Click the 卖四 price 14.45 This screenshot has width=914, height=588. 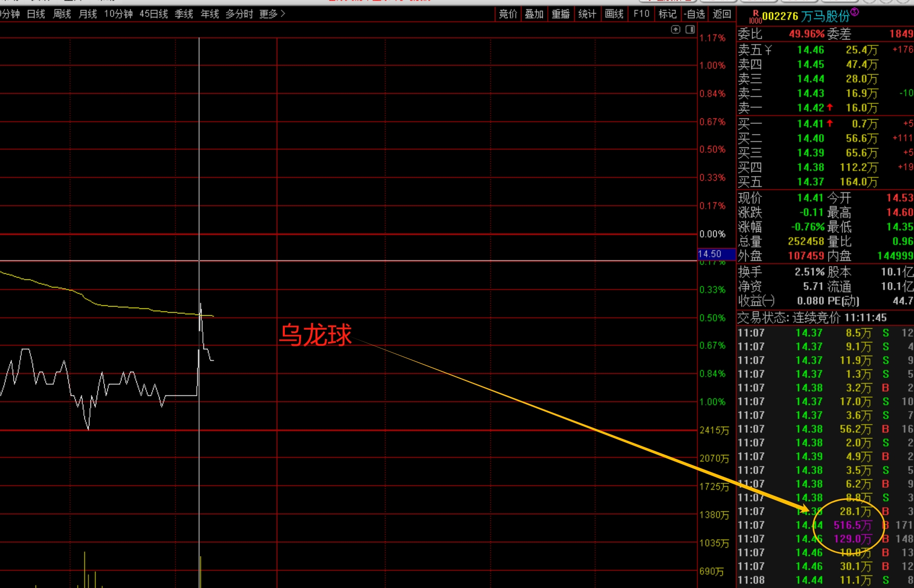(810, 65)
